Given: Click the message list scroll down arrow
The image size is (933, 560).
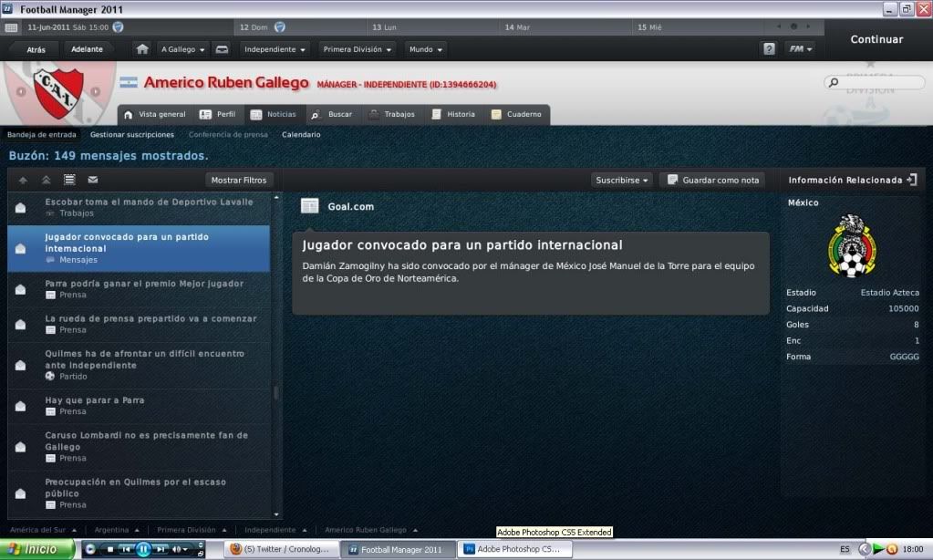Looking at the screenshot, I should tap(276, 514).
